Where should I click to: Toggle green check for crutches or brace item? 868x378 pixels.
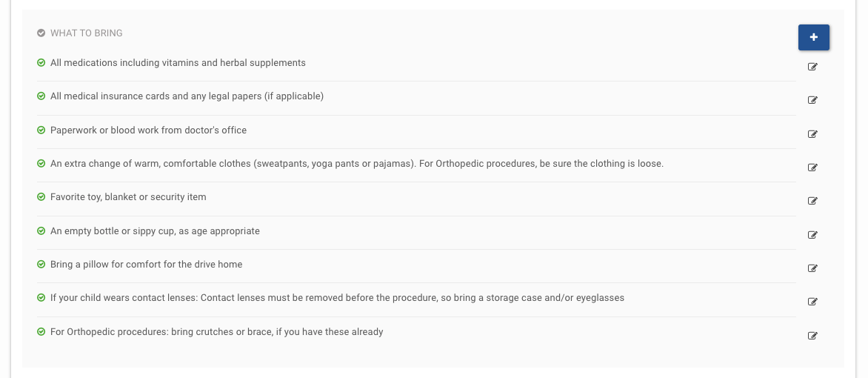tap(41, 332)
